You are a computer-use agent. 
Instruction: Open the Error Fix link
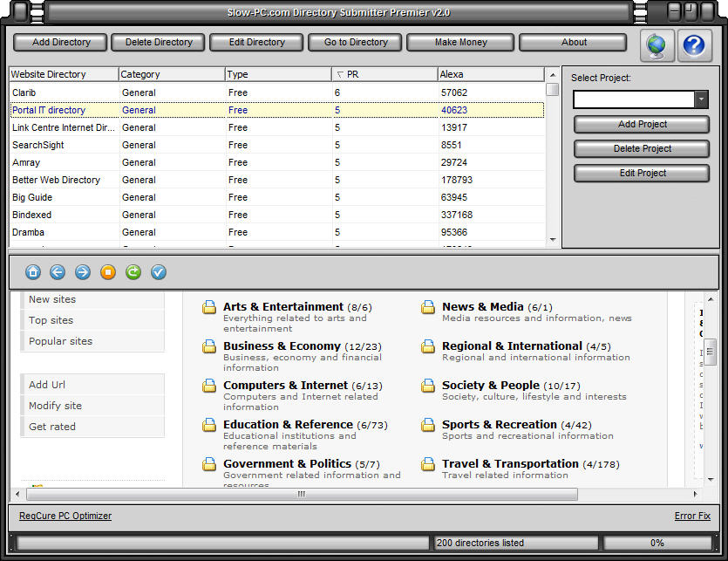point(692,516)
